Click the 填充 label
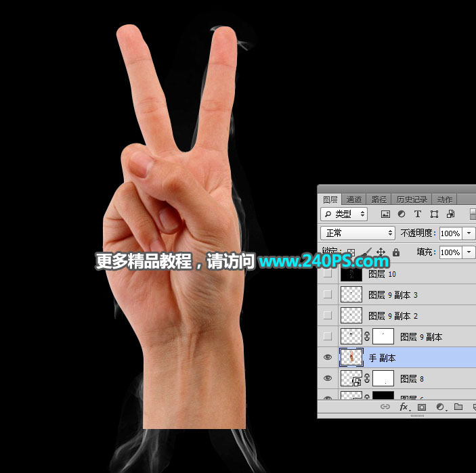The height and width of the screenshot is (473, 476). (426, 252)
